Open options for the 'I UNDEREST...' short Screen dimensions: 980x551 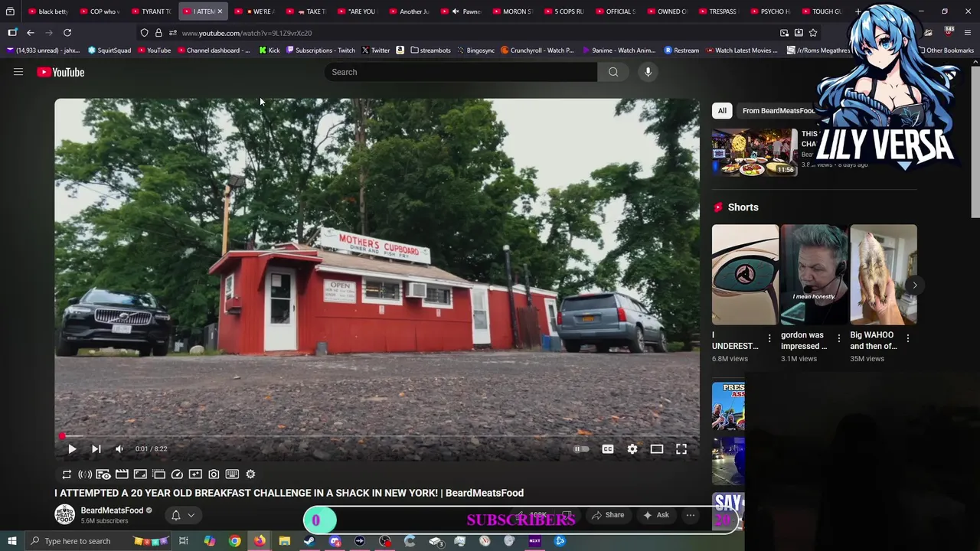click(x=769, y=338)
